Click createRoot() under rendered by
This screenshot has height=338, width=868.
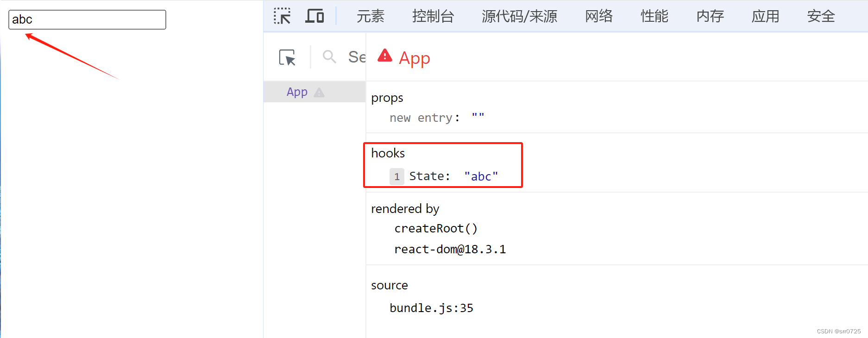click(x=436, y=229)
